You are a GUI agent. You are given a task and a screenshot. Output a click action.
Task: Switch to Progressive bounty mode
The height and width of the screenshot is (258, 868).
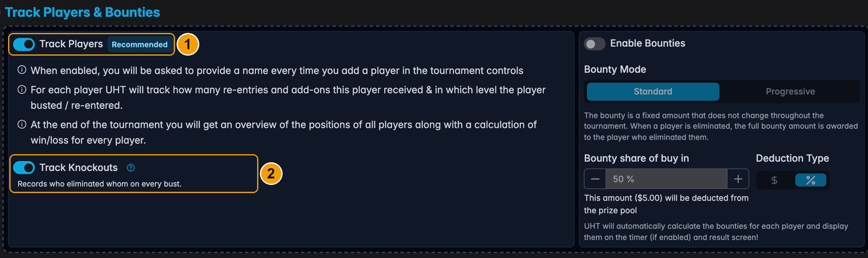(x=790, y=92)
